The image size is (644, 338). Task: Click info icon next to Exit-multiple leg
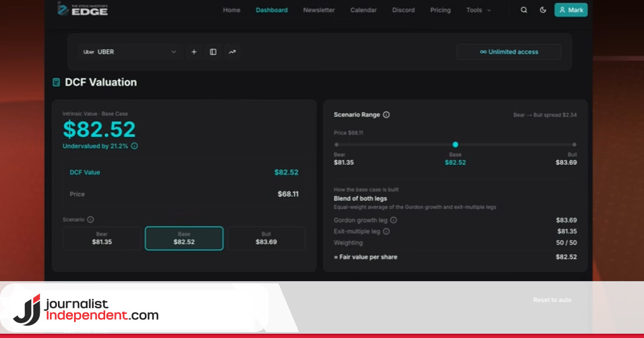(386, 231)
